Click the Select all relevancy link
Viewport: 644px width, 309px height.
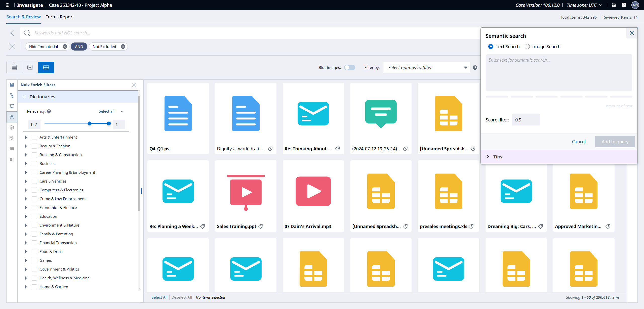tap(106, 111)
